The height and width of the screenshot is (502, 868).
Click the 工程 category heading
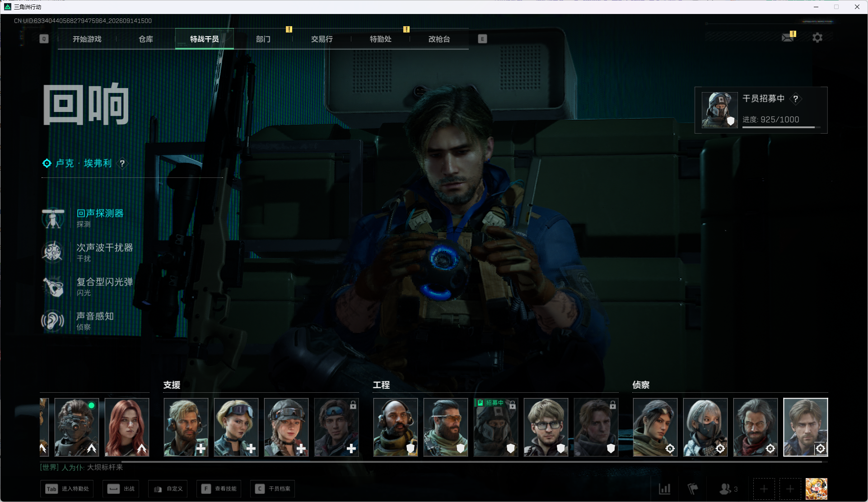[382, 385]
